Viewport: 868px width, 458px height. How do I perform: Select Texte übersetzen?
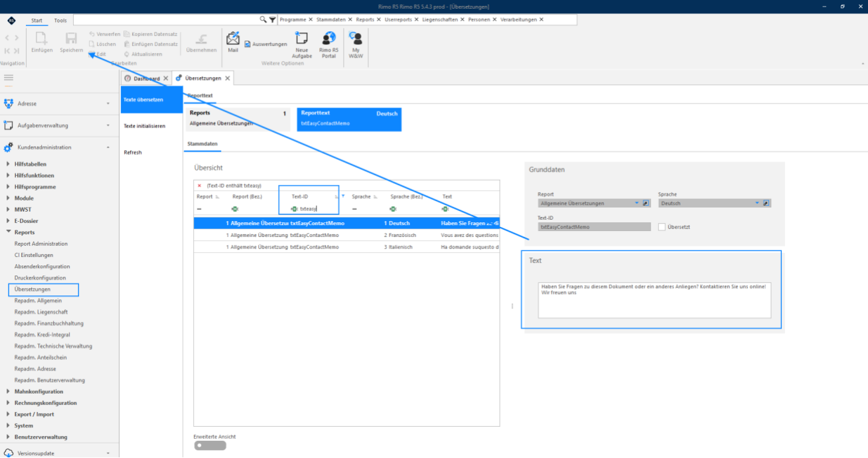pos(151,100)
